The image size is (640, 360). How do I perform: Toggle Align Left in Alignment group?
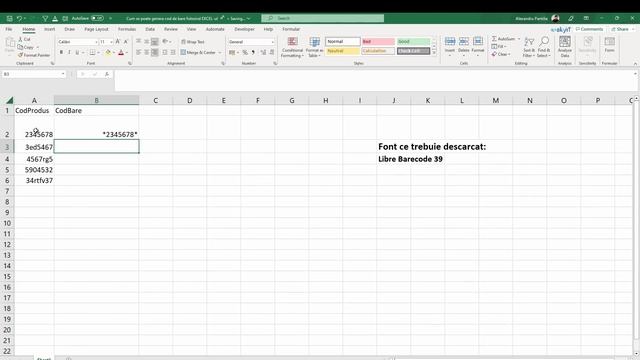point(138,52)
